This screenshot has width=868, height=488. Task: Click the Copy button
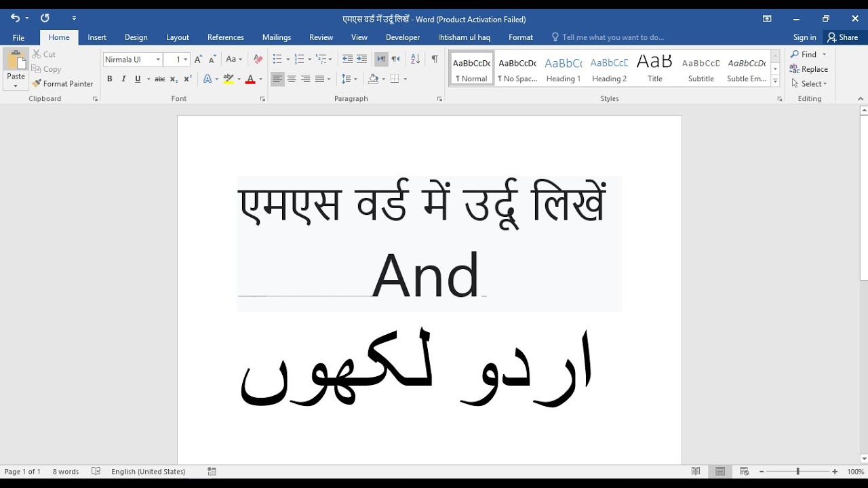(x=47, y=69)
